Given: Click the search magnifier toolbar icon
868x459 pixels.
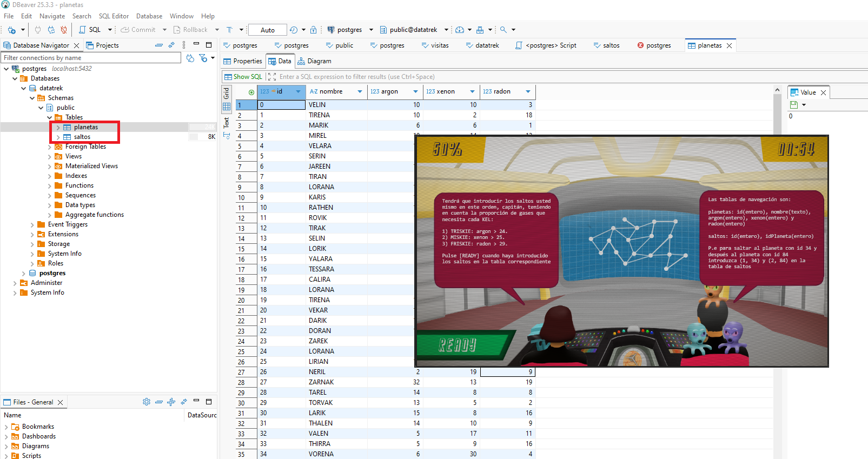Looking at the screenshot, I should coord(503,30).
